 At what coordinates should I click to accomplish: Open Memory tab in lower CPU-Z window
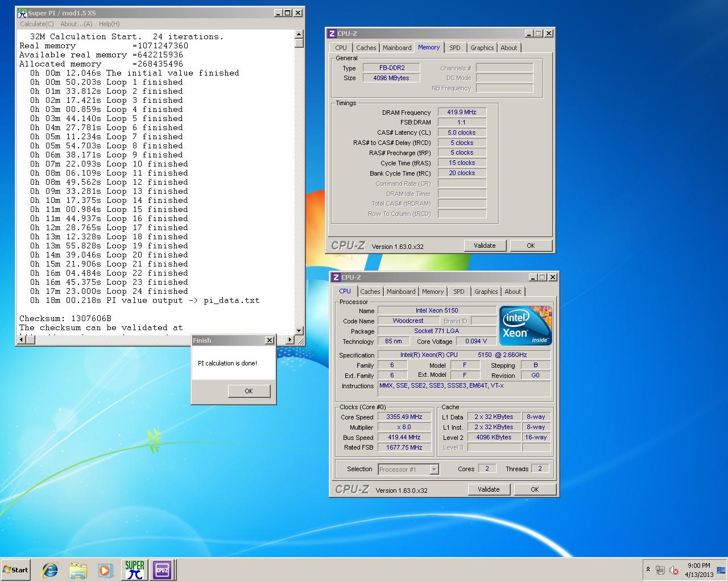(x=433, y=292)
